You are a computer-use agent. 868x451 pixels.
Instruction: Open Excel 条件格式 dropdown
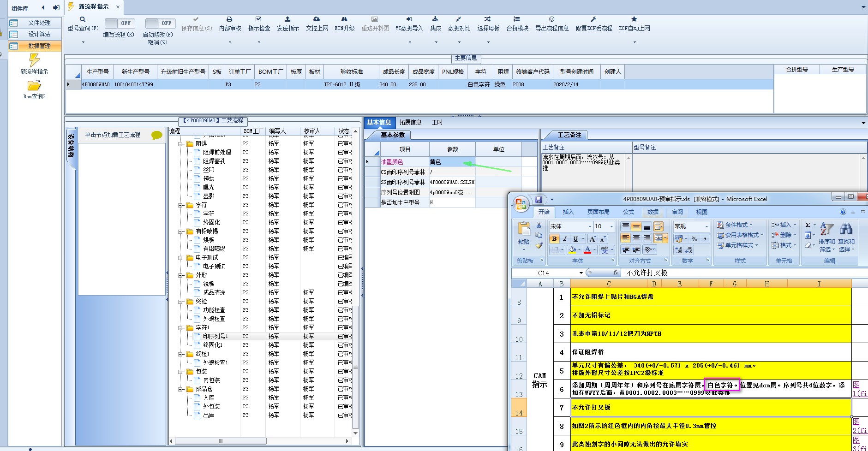click(x=735, y=225)
